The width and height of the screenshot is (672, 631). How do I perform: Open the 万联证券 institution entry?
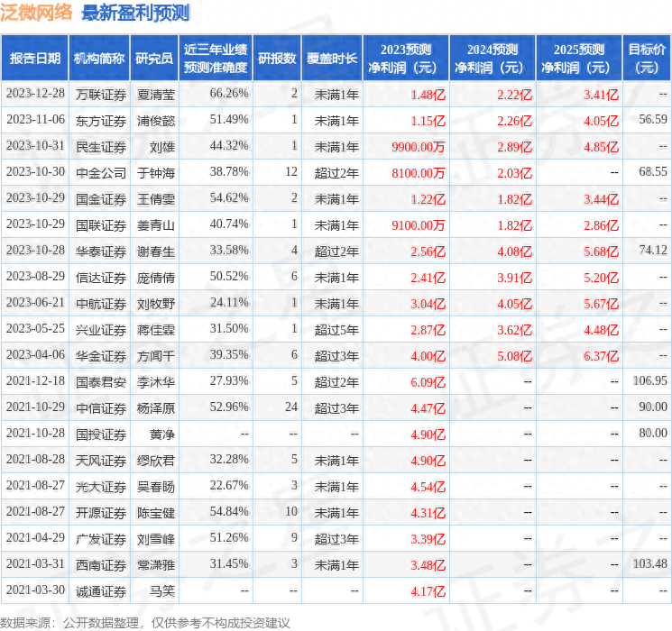pos(100,94)
